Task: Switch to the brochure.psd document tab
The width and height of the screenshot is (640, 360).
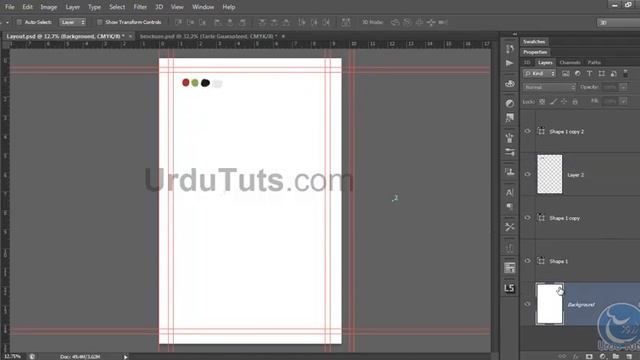Action: (x=208, y=36)
